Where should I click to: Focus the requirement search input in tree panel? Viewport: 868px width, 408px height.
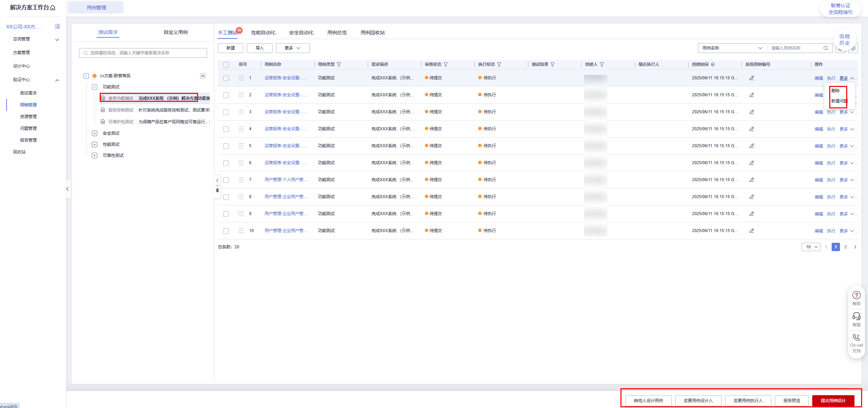coord(143,53)
